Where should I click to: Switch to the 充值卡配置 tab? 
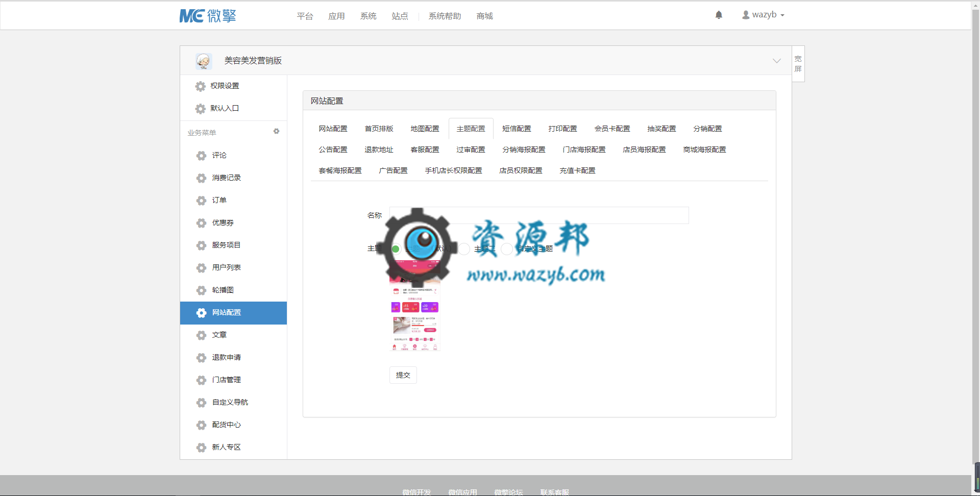[578, 170]
